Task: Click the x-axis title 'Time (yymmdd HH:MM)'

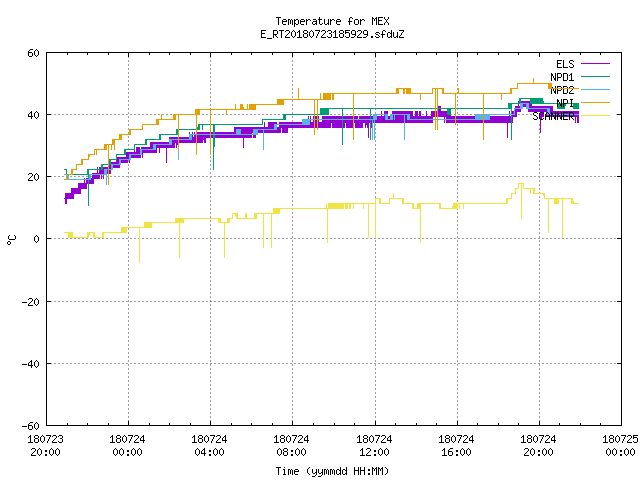Action: [332, 471]
